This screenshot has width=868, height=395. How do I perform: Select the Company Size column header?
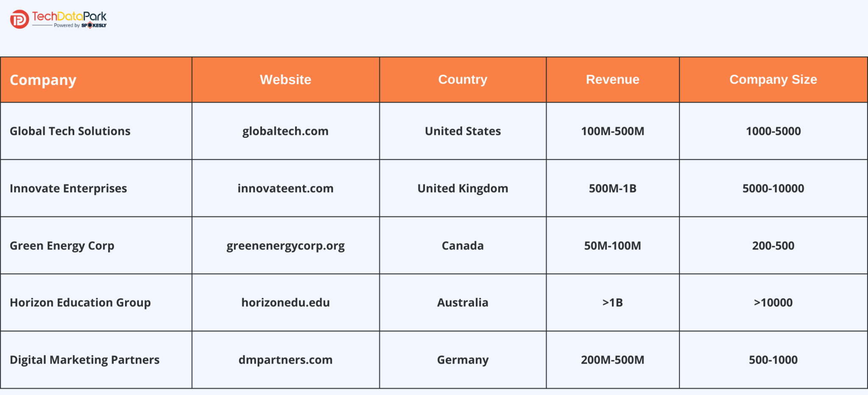(773, 79)
